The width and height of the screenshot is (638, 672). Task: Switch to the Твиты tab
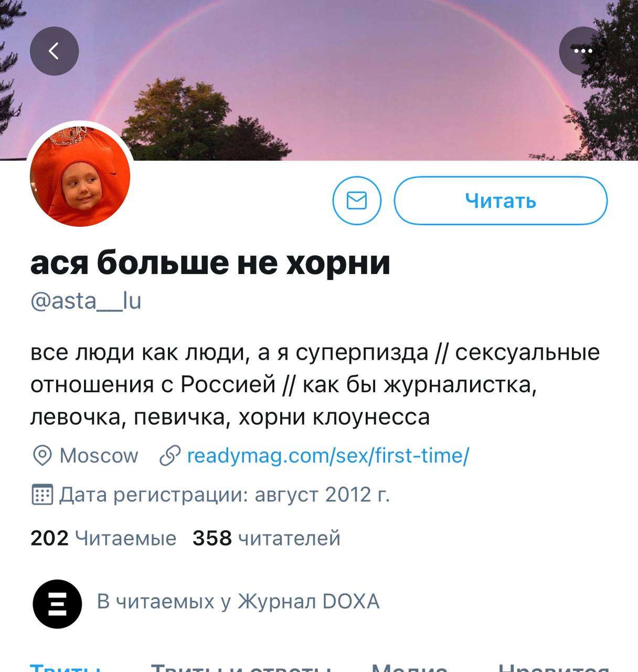[66, 667]
